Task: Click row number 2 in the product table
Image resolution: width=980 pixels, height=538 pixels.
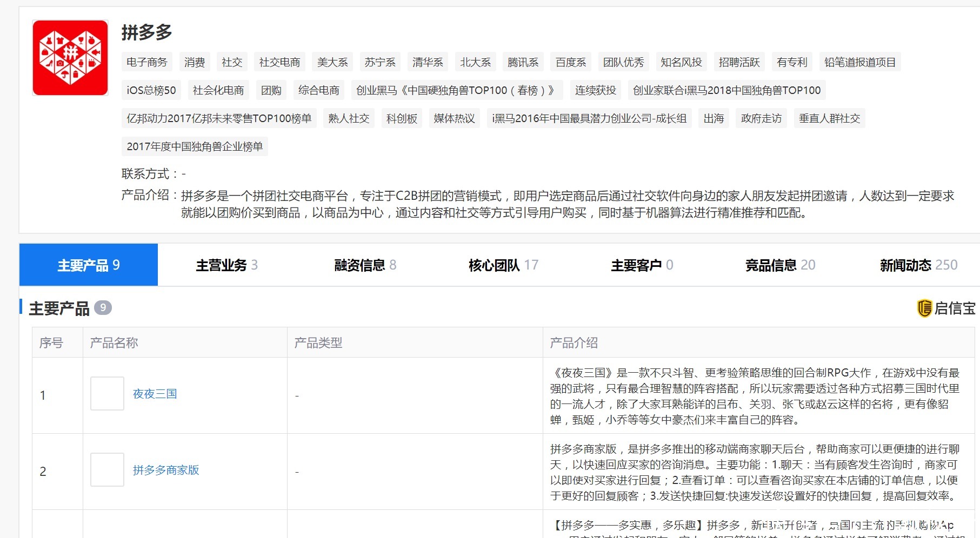Action: click(x=43, y=472)
